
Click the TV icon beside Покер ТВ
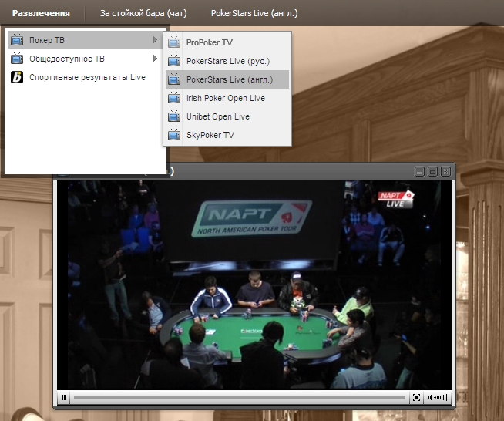[17, 40]
